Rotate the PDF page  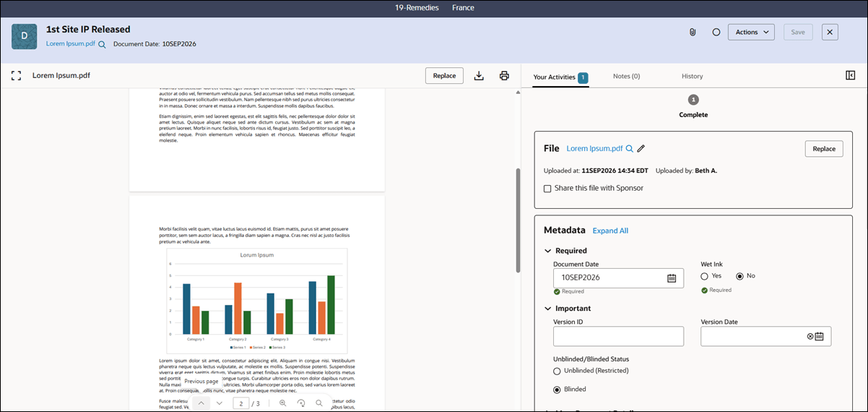coord(301,403)
